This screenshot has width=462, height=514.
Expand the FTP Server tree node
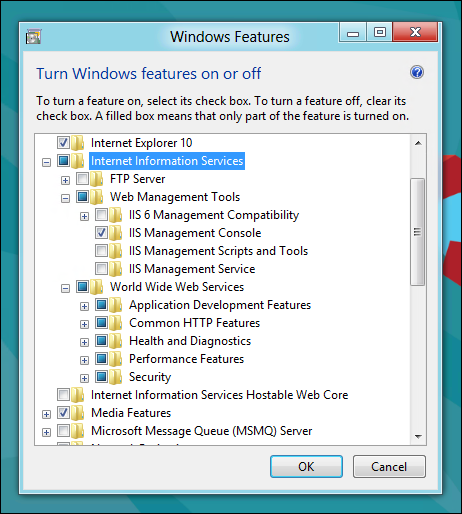click(x=65, y=180)
